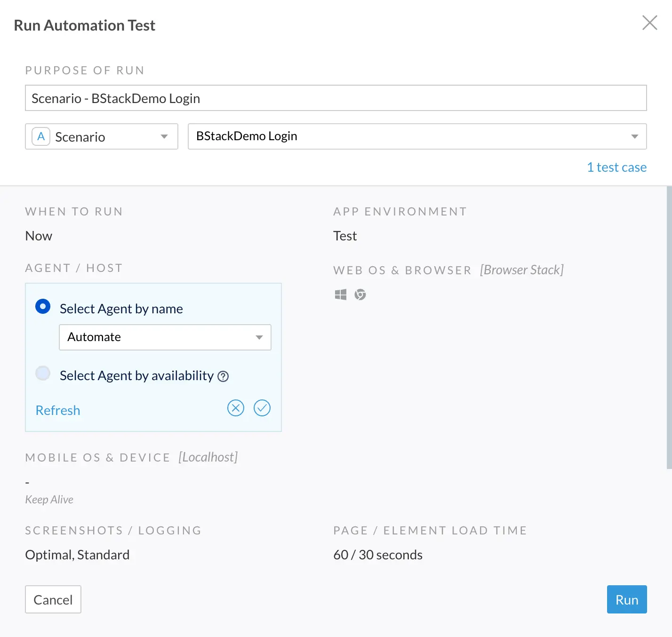Image resolution: width=672 pixels, height=637 pixels.
Task: Click the Scenario type 'A' icon
Action: point(41,137)
